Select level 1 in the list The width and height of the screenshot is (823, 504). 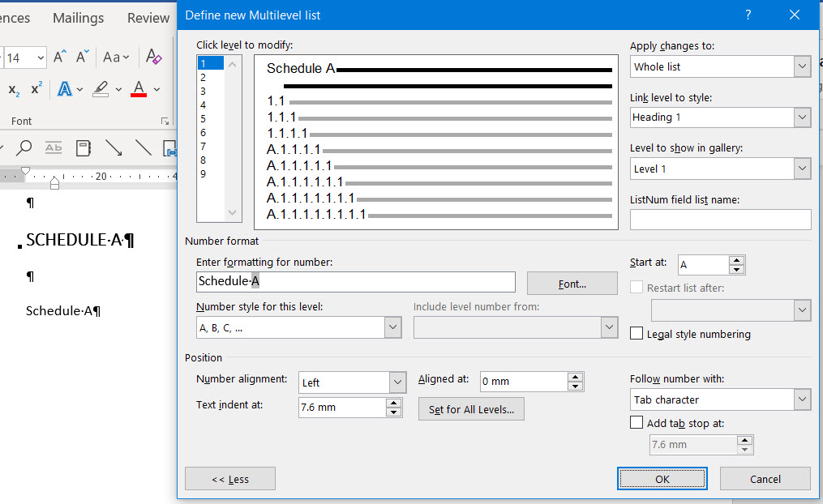point(211,63)
